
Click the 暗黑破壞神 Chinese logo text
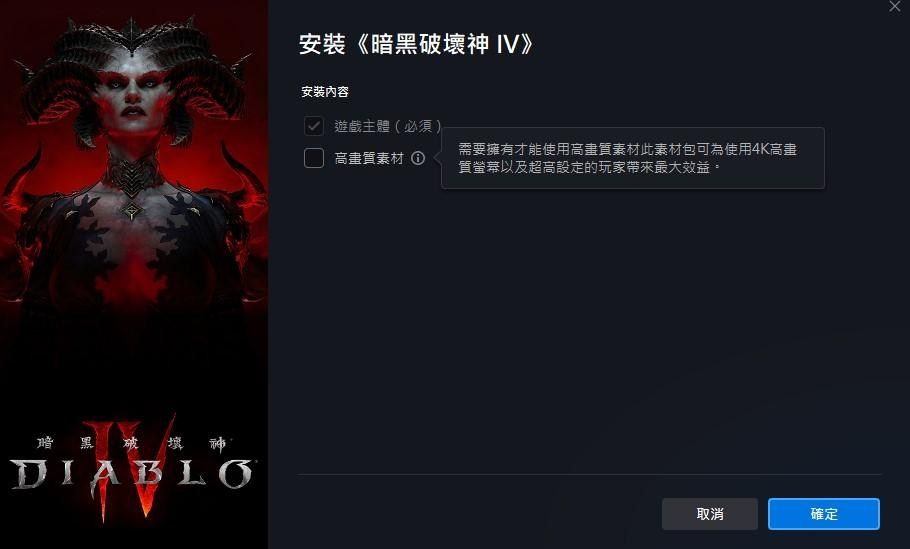click(132, 443)
